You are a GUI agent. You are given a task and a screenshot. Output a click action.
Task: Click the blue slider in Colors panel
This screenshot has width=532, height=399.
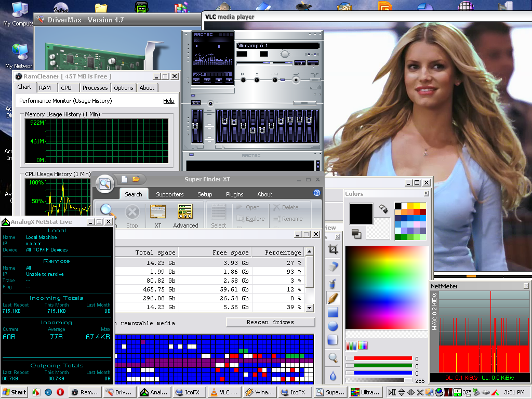tap(379, 373)
